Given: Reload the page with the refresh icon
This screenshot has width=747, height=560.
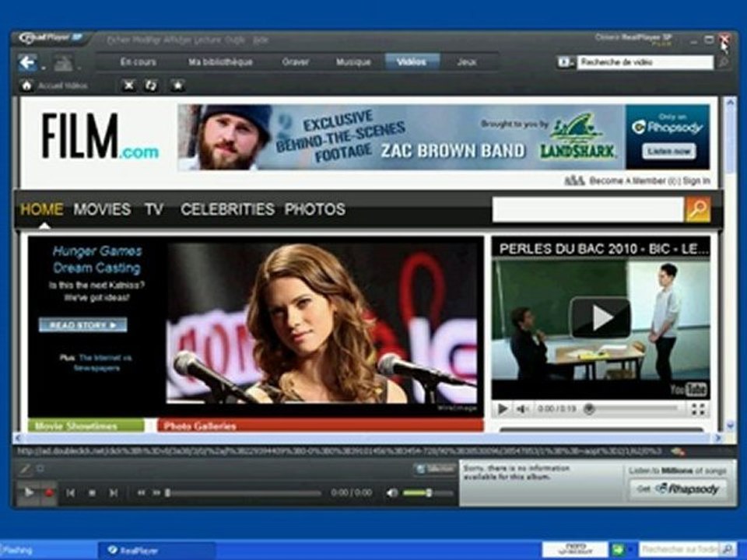Looking at the screenshot, I should point(151,86).
